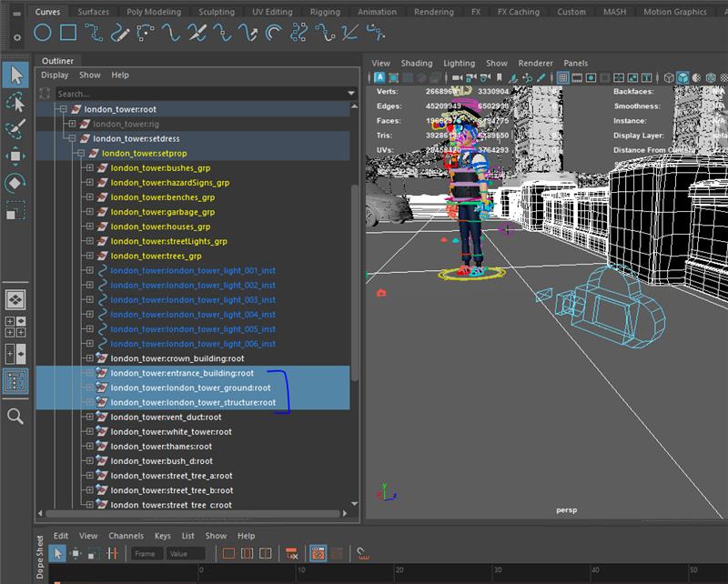Switch to the Poly Modeling shelf tab
Screen dimensions: 728x584
[x=153, y=12]
